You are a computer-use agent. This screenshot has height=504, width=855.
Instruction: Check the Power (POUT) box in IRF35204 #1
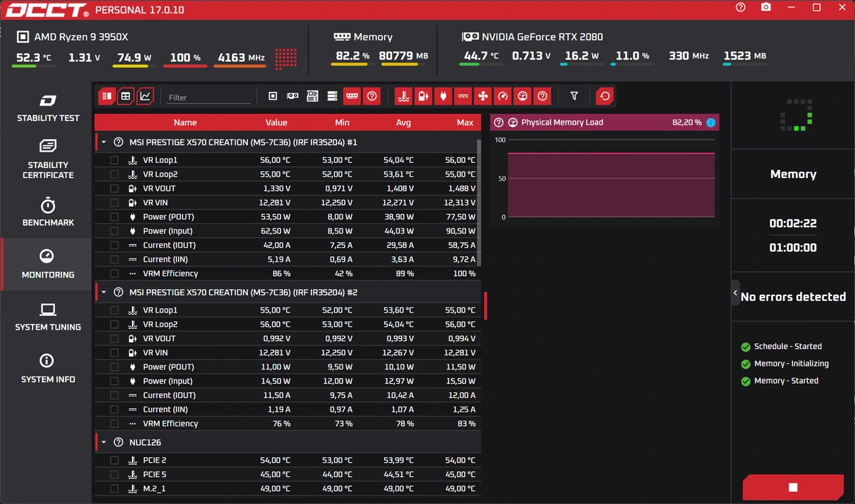click(115, 217)
